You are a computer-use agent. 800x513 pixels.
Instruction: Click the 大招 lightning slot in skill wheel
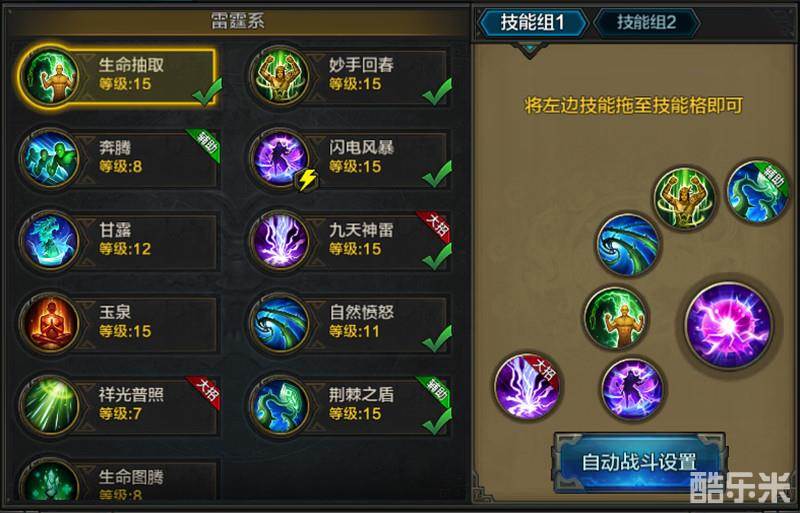(528, 386)
